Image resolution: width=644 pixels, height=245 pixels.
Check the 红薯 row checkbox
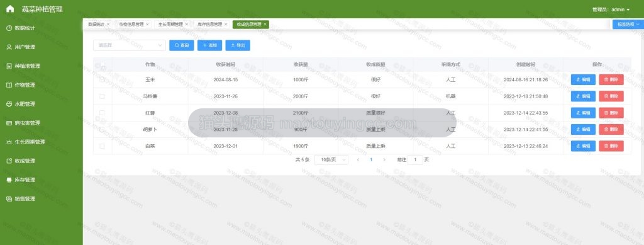click(103, 113)
